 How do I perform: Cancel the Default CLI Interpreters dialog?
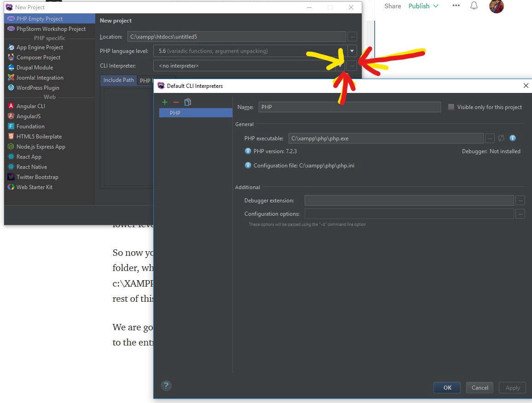point(480,387)
